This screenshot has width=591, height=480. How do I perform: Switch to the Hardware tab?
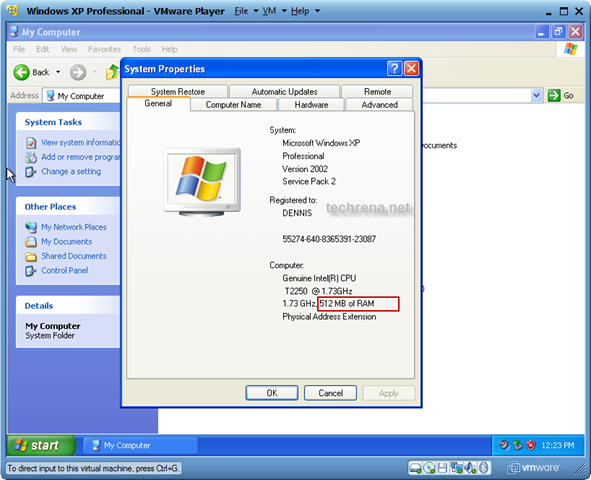point(311,104)
